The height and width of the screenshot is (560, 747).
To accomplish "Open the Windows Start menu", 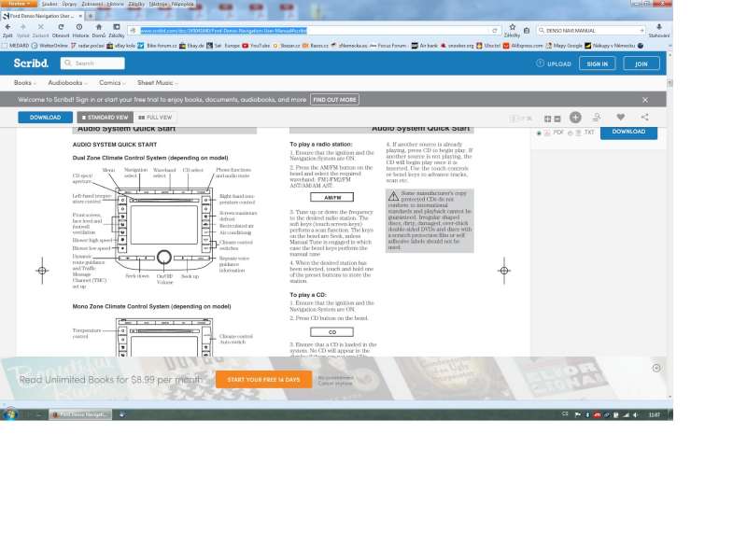I will [9, 413].
